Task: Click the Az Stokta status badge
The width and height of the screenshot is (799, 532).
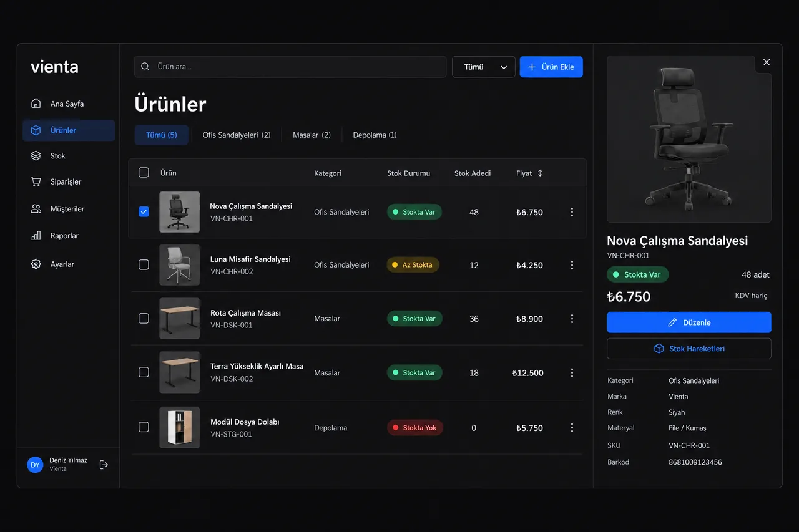Action: click(413, 265)
